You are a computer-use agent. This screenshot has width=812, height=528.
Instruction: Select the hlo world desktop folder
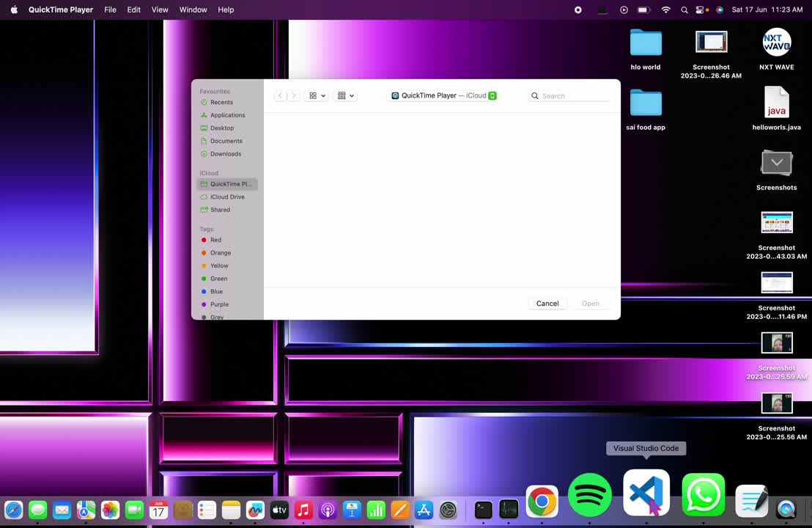pyautogui.click(x=645, y=43)
